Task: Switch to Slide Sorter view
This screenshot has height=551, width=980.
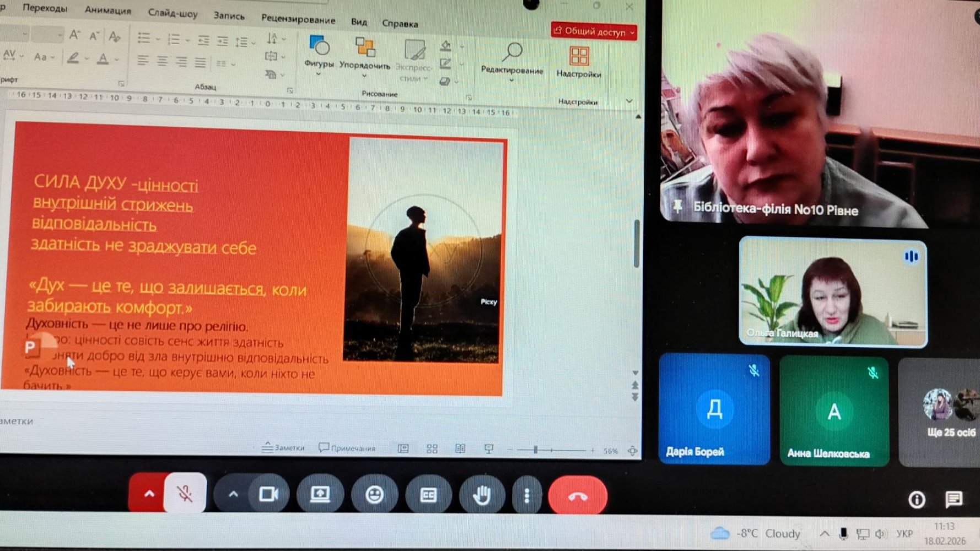Action: click(432, 449)
